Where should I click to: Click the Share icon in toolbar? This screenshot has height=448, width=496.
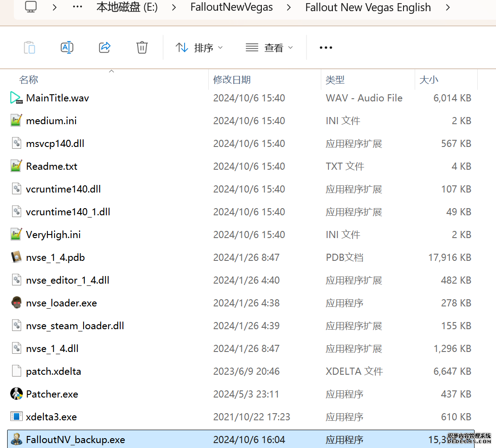[x=105, y=47]
